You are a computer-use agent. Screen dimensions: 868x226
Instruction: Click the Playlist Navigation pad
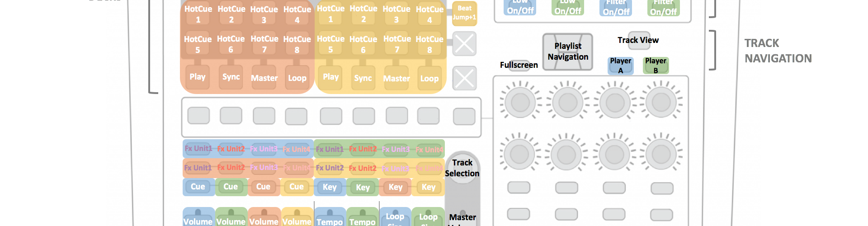(568, 52)
